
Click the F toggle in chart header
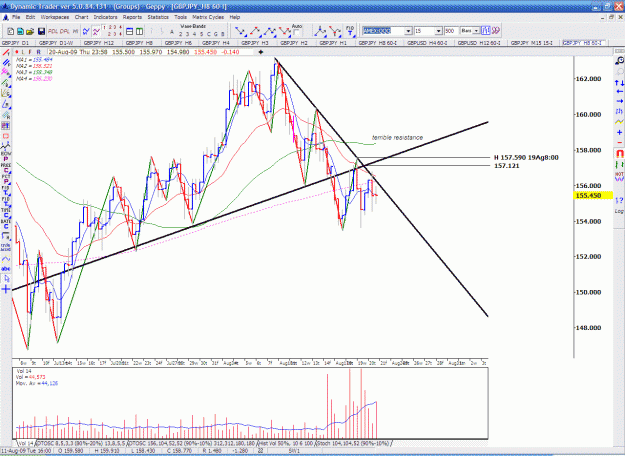coord(30,52)
